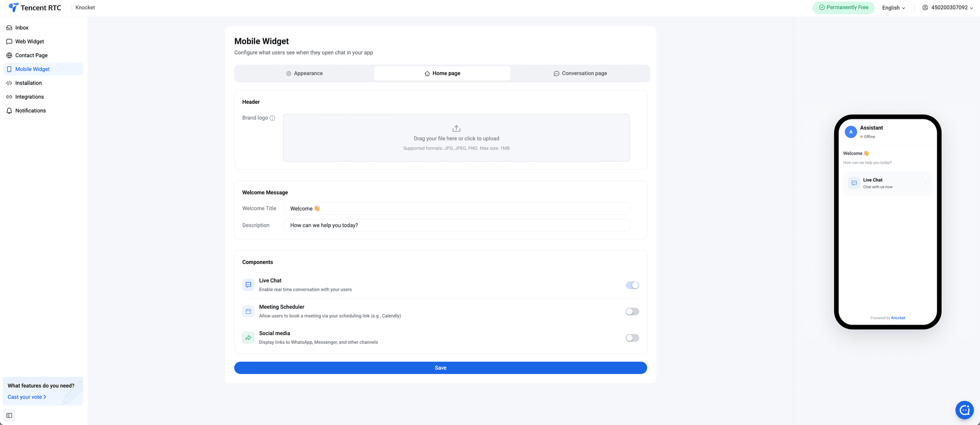Click the Live Chat component icon
Screen dimensions: 980x425
(x=248, y=285)
